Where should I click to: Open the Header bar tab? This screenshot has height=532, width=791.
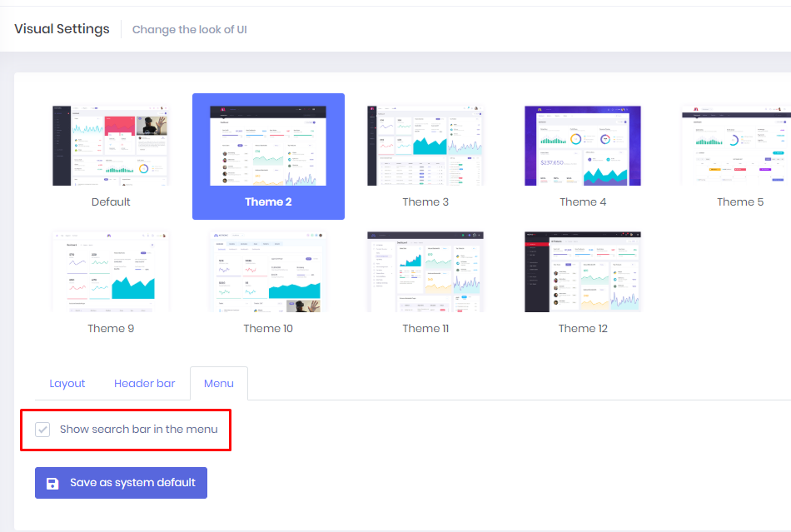pyautogui.click(x=144, y=384)
